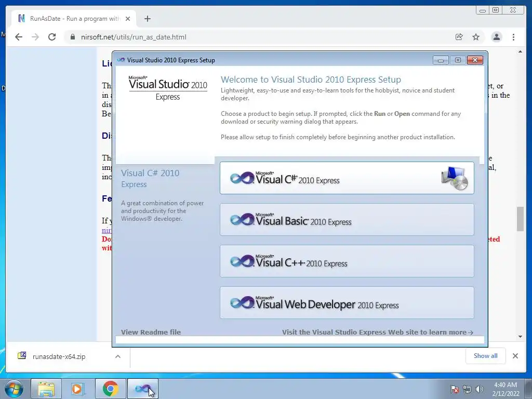Click scrollbar down arrow in Chrome page
The width and height of the screenshot is (532, 399).
pos(520,337)
